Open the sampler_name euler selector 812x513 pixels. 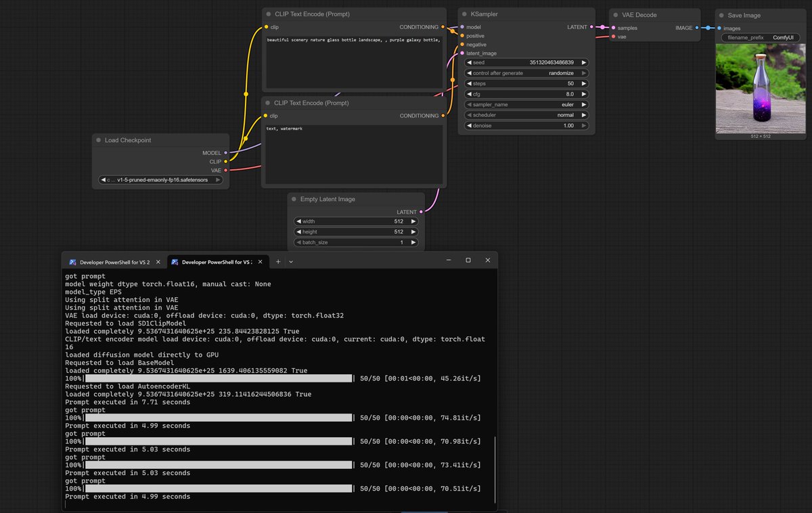pos(526,104)
